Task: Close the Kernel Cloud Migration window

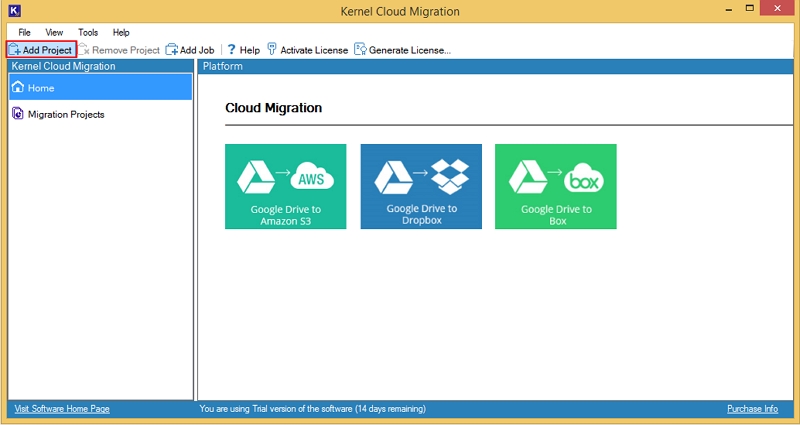Action: point(777,9)
